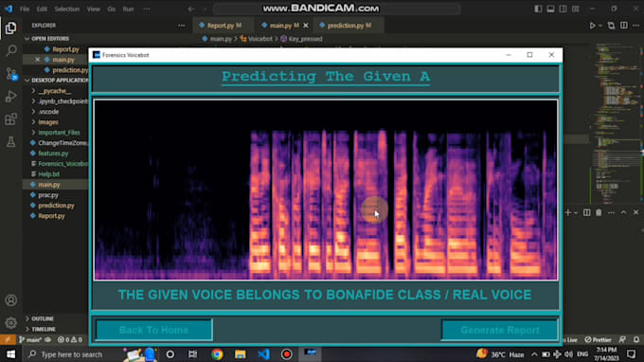Open Bandicam recorder taskbar icon

pos(287,354)
